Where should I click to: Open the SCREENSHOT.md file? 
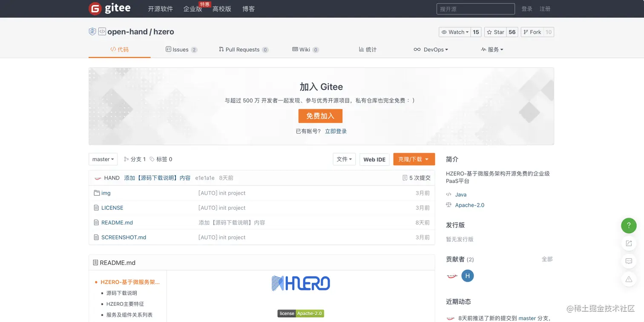[x=124, y=237]
